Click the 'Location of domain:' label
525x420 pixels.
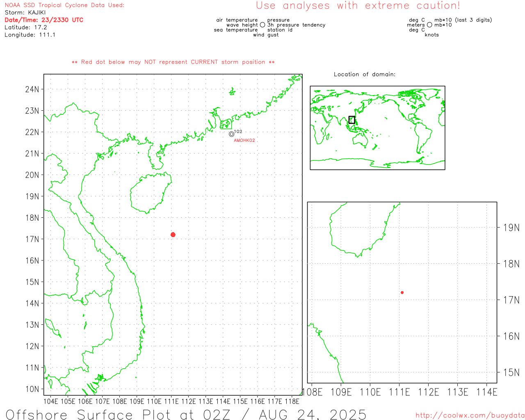[365, 74]
